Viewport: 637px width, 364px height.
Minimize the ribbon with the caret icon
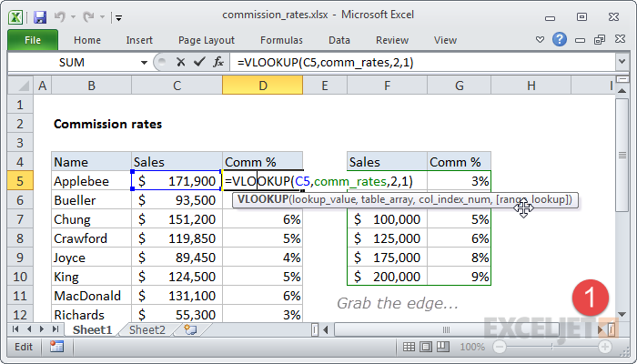click(540, 39)
